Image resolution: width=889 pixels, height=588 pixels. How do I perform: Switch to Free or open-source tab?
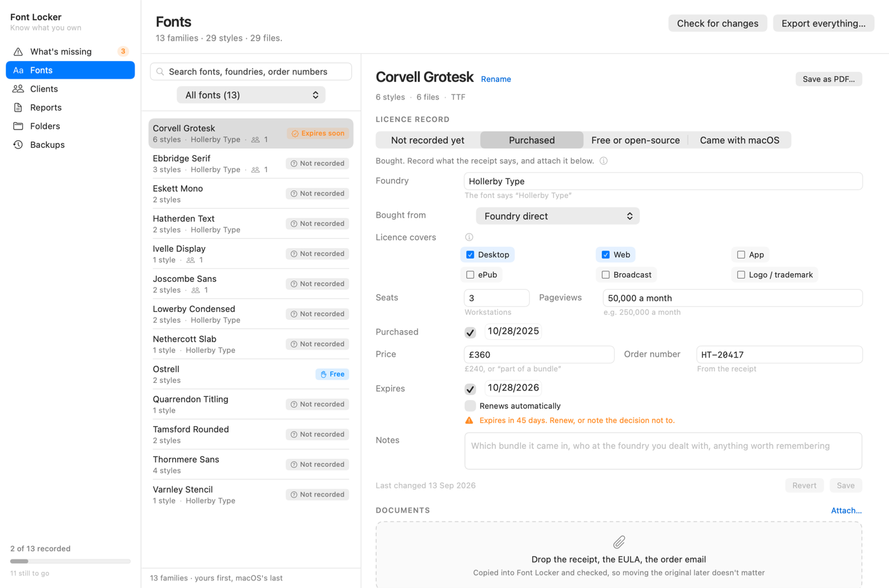[x=635, y=140]
